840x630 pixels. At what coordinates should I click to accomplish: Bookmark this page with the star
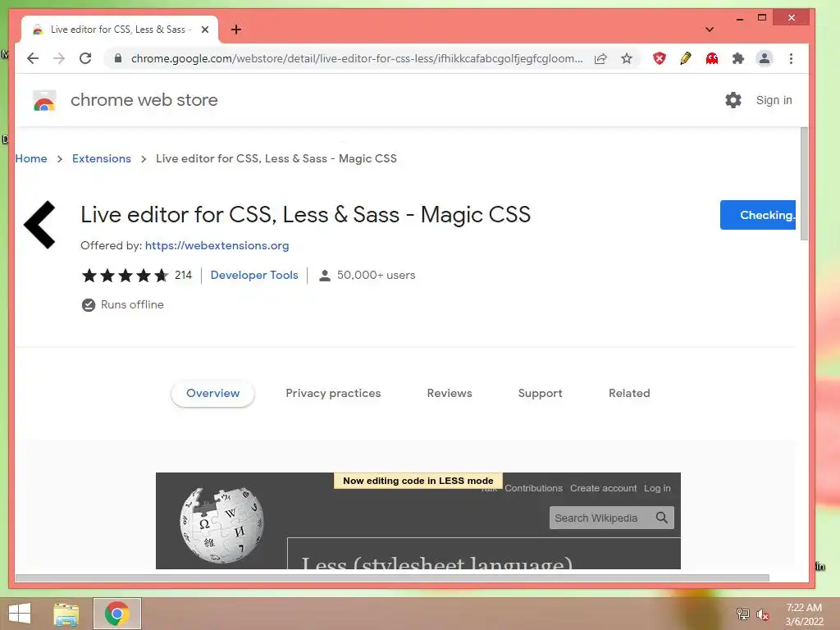[627, 58]
